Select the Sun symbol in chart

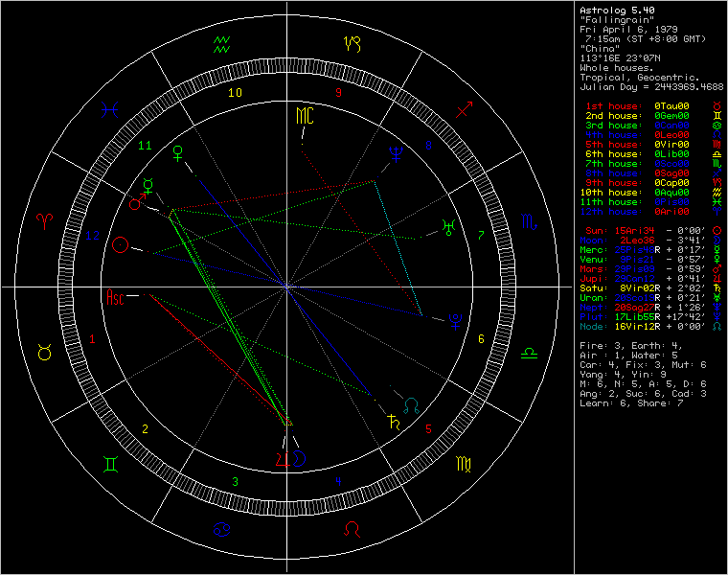click(x=121, y=244)
